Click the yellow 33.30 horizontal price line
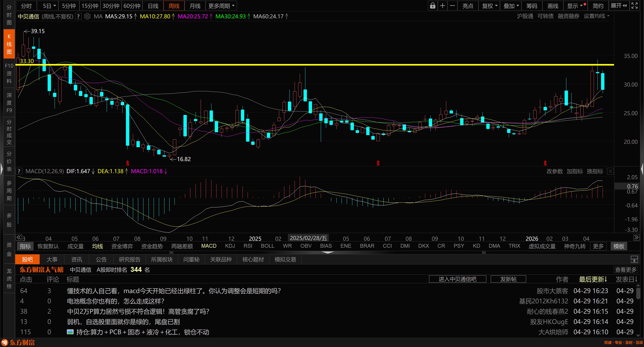The image size is (644, 347). (x=315, y=65)
